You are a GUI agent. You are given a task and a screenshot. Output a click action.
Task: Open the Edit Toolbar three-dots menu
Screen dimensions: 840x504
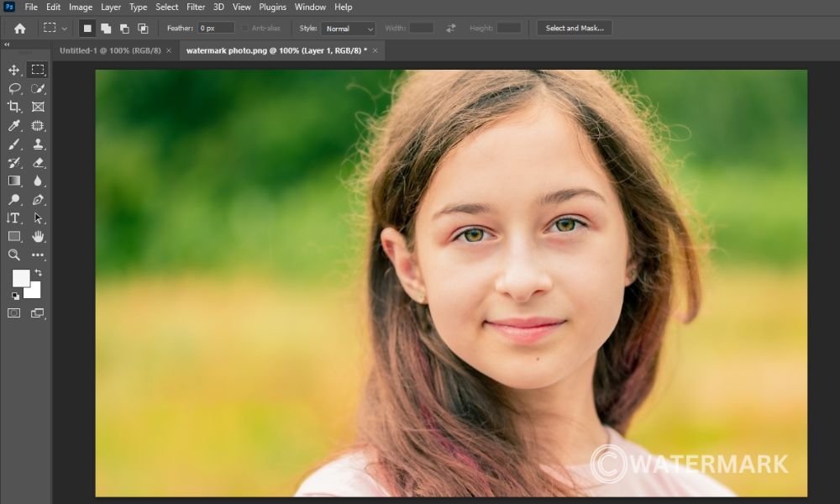(x=38, y=255)
